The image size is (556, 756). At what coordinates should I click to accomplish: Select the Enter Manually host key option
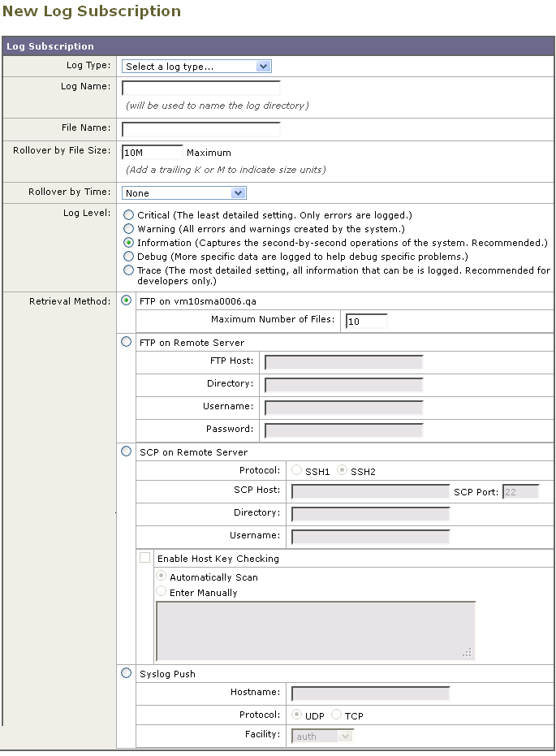click(x=162, y=591)
